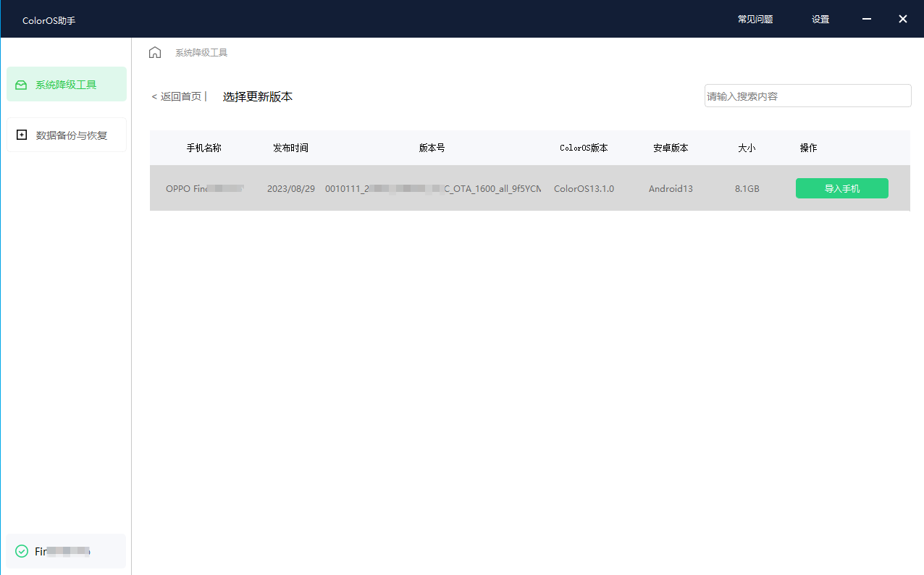The image size is (924, 575).
Task: Select the 系统降级工具 sidebar entry
Action: click(x=67, y=84)
